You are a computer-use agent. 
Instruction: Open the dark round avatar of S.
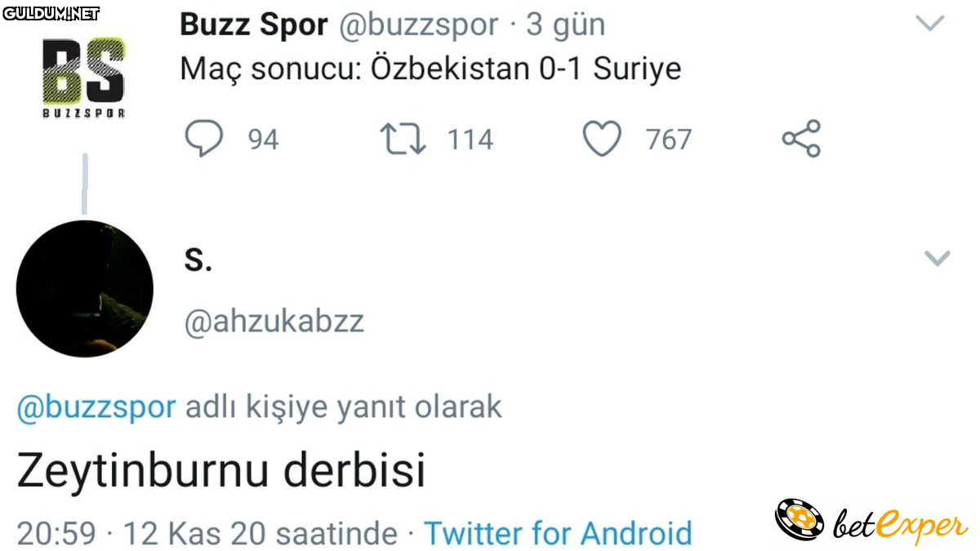tap(84, 288)
